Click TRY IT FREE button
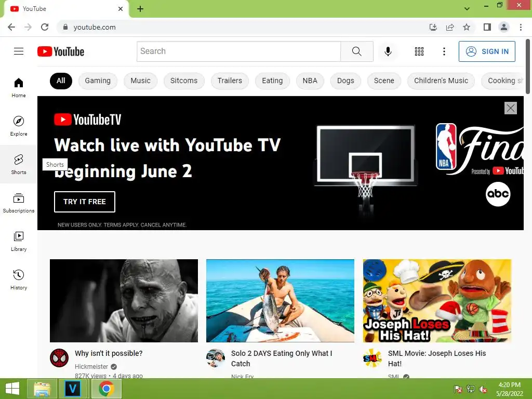 [x=85, y=202]
